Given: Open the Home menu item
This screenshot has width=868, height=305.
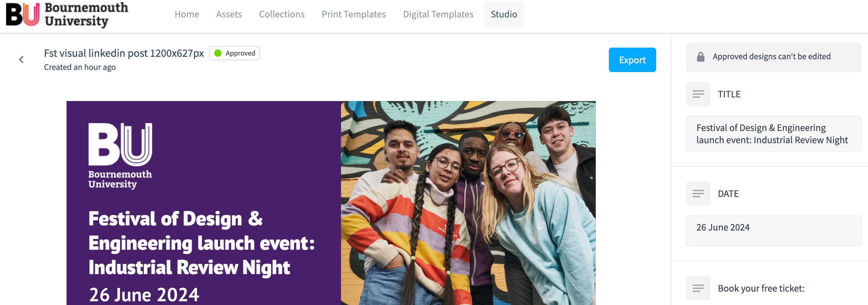Looking at the screenshot, I should 187,14.
